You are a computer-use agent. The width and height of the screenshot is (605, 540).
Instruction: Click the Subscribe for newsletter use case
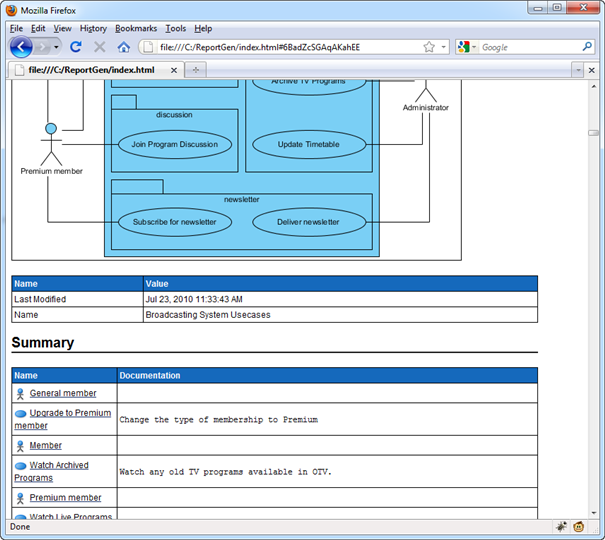click(175, 222)
